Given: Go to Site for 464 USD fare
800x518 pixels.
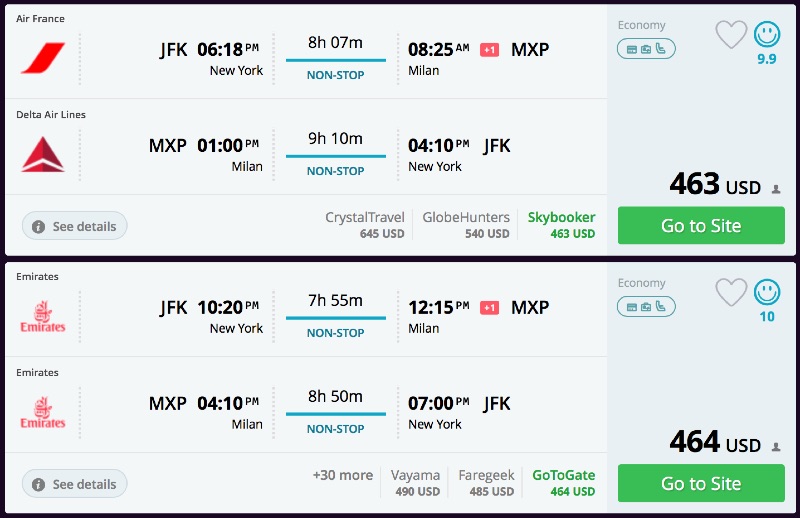Looking at the screenshot, I should pyautogui.click(x=701, y=484).
